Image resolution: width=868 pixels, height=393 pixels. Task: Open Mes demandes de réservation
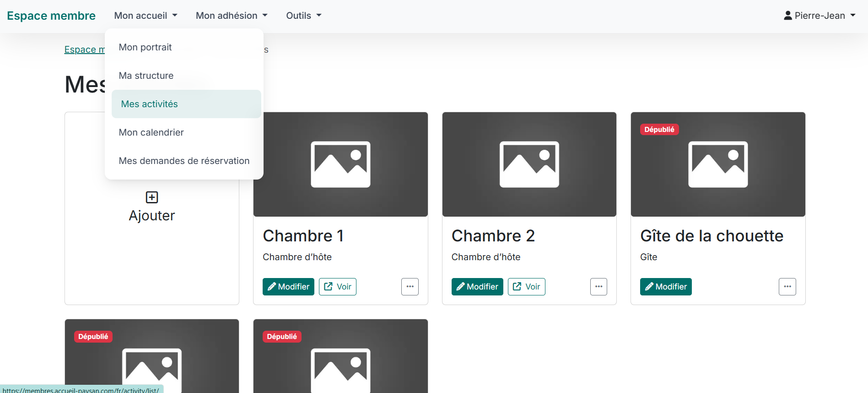184,161
